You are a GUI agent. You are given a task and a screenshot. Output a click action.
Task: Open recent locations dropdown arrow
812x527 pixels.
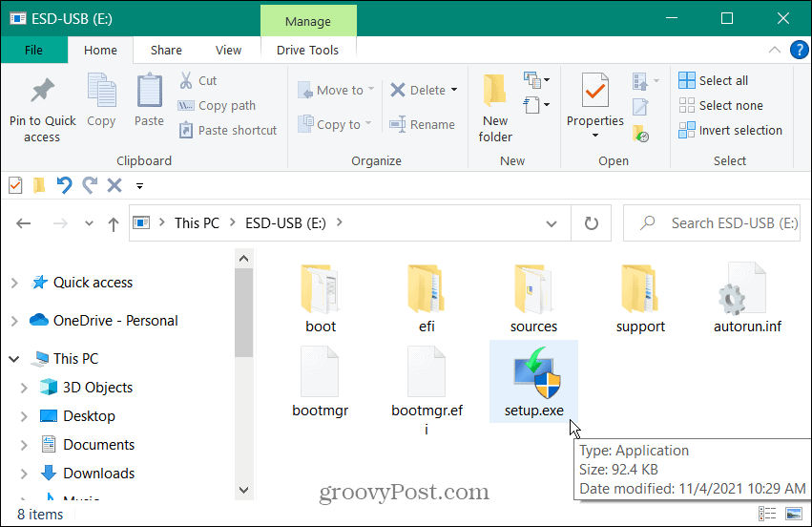pyautogui.click(x=89, y=223)
